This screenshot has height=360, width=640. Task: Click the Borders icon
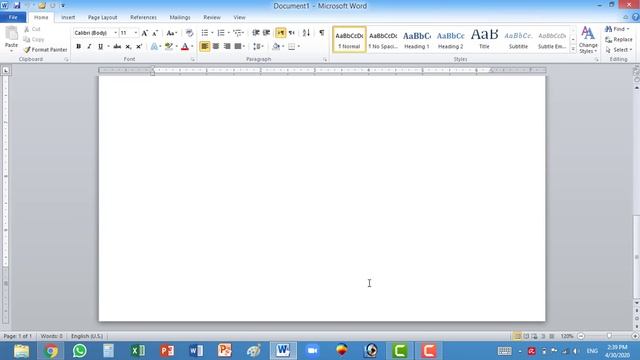291,47
